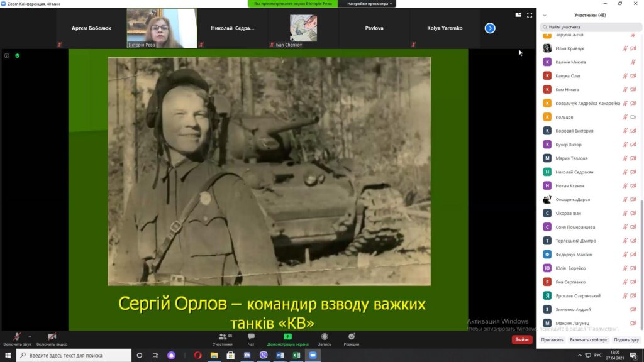Image resolution: width=644 pixels, height=362 pixels.
Task: Click muted mic icon for Нотыч Ксения
Action: [625, 186]
